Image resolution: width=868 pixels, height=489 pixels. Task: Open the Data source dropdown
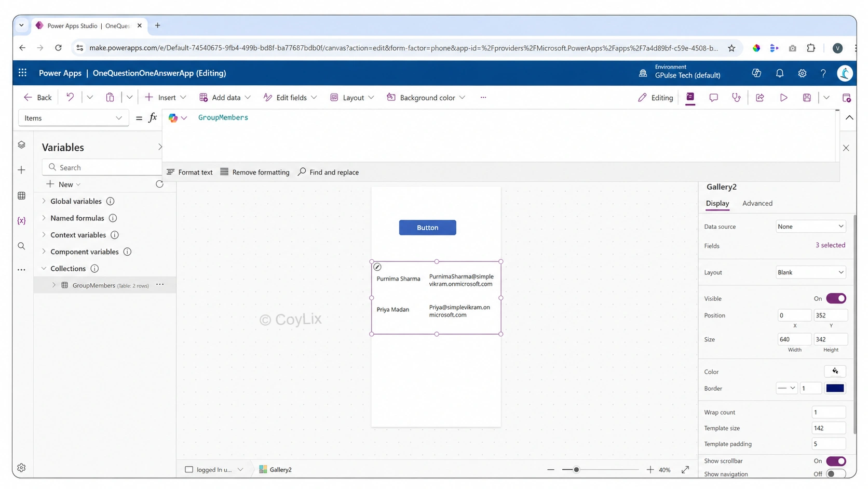[x=810, y=226]
